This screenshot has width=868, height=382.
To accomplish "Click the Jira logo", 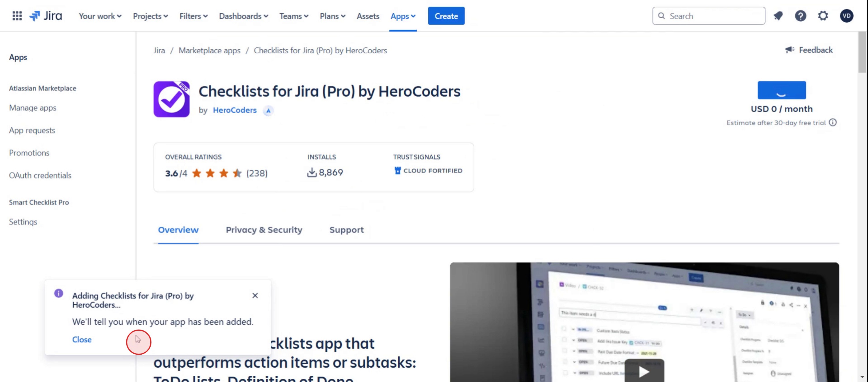I will (x=46, y=16).
